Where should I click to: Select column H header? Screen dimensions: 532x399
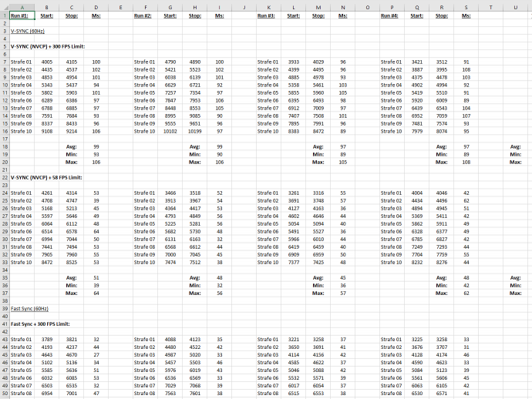click(x=195, y=7)
